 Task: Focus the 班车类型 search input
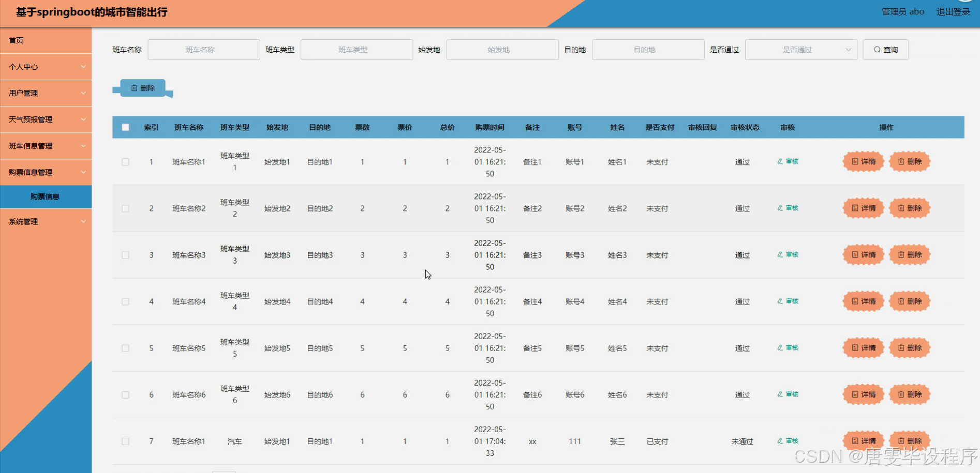357,50
